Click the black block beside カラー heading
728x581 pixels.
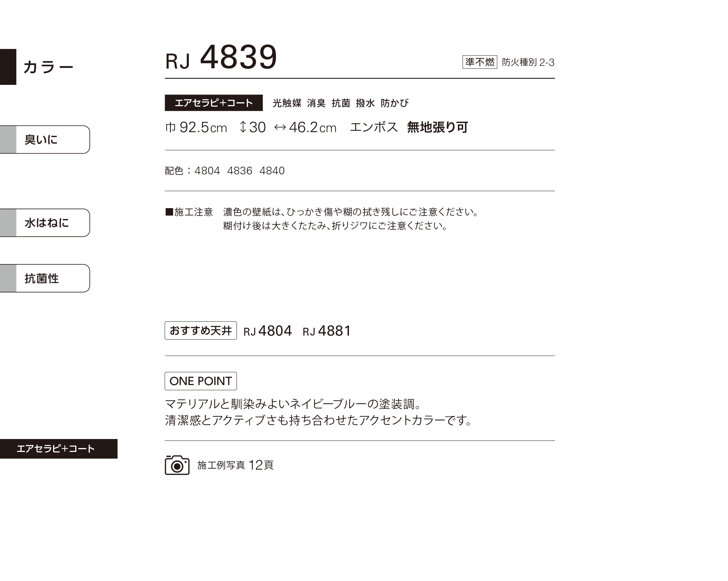[x=8, y=67]
